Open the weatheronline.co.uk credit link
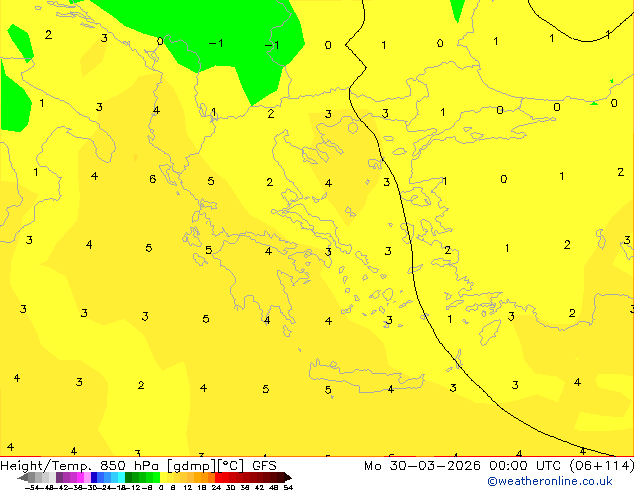The width and height of the screenshot is (634, 490). pyautogui.click(x=550, y=481)
